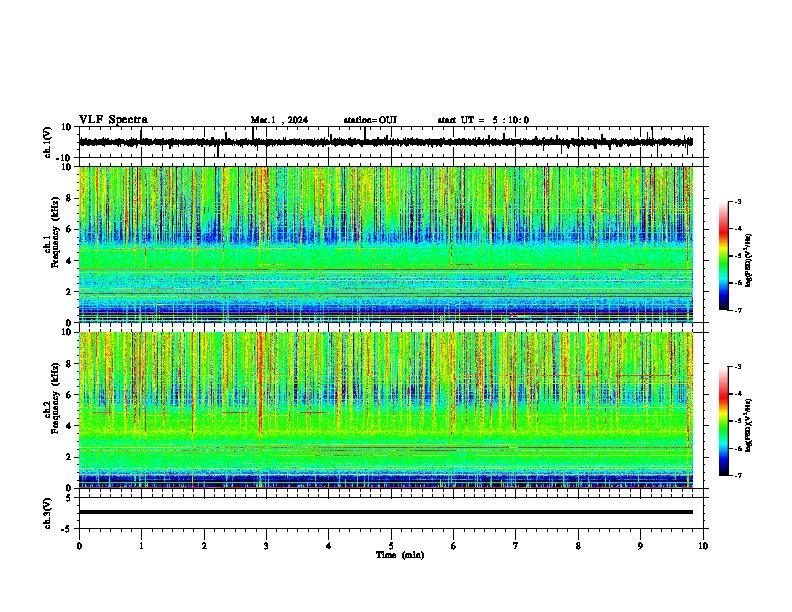The height and width of the screenshot is (612, 792).
Task: Click time axis tick label "6"
Action: pos(453,546)
